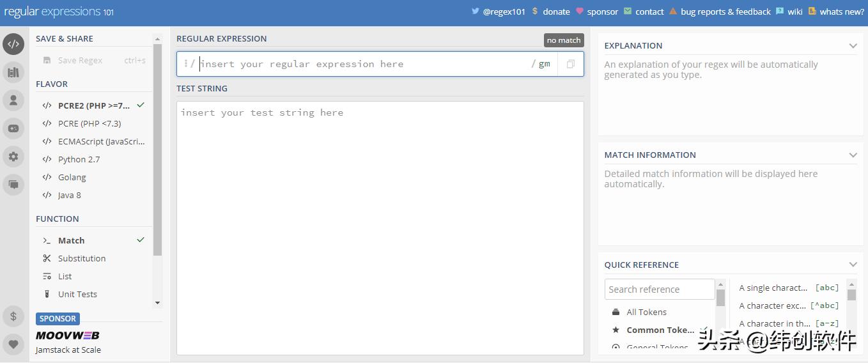This screenshot has width=868, height=363.
Task: Open the account user sidebar icon
Action: 13,100
